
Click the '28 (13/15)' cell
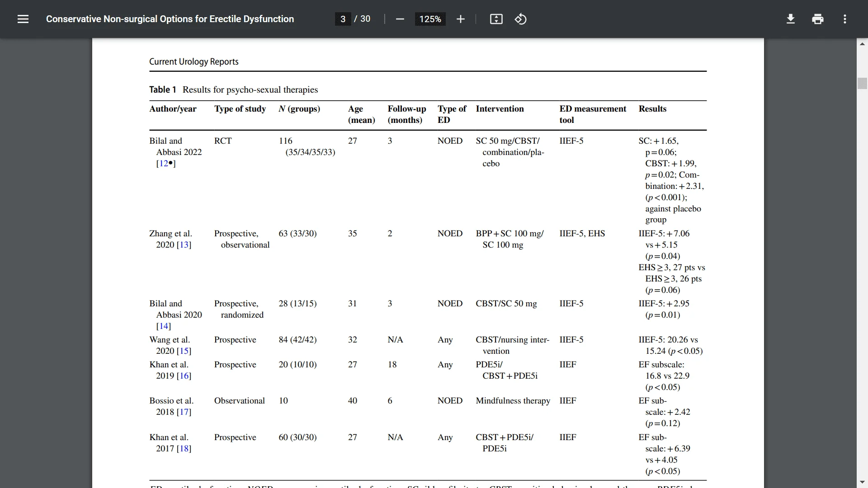(297, 304)
